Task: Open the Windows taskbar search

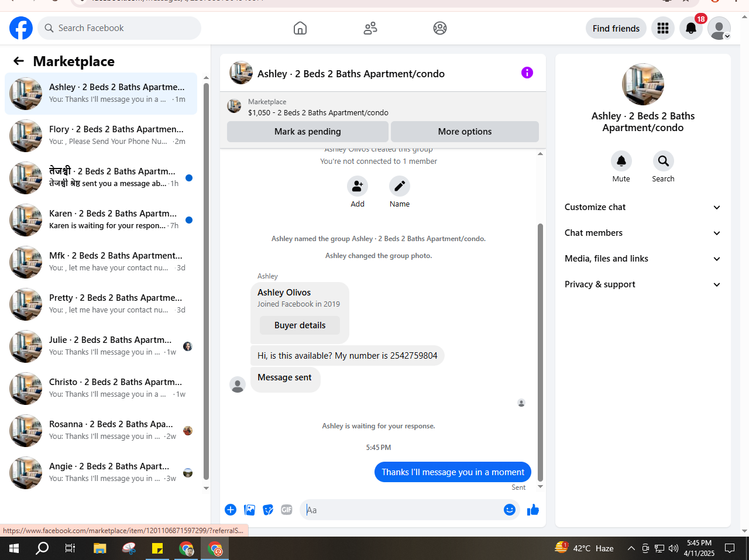Action: [42, 548]
